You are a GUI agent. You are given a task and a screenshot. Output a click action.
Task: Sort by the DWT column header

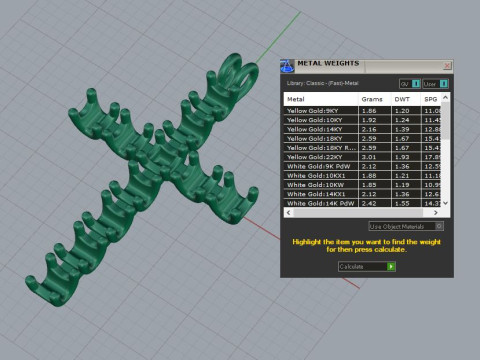pyautogui.click(x=406, y=99)
